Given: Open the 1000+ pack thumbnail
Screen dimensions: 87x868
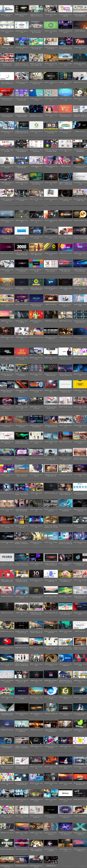Looking at the screenshot, I should pyautogui.click(x=80, y=193).
